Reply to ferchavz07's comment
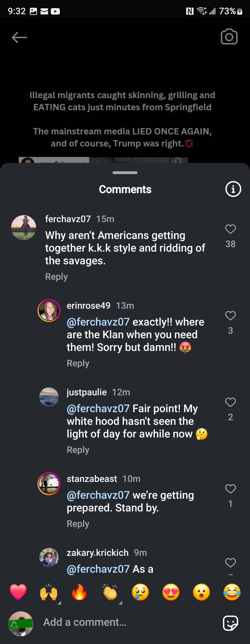250x644 pixels. pos(56,277)
